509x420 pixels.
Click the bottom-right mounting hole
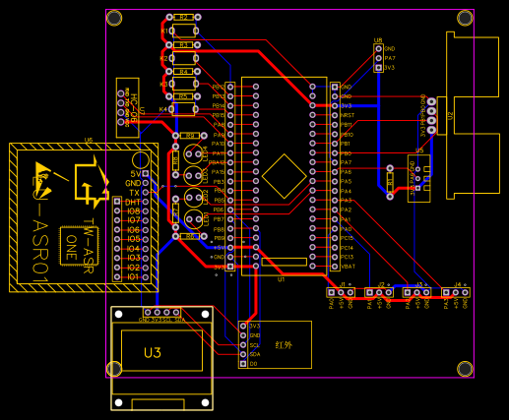[x=465, y=369]
